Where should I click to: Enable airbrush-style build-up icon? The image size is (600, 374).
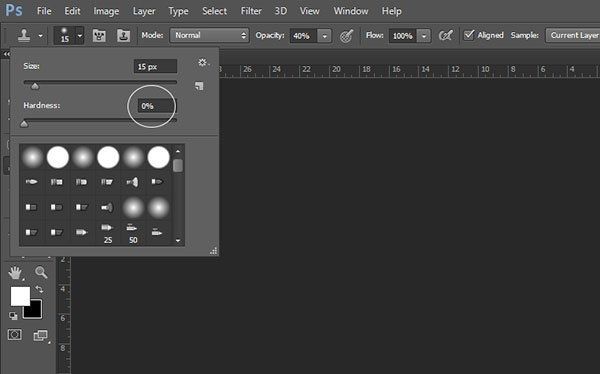tap(445, 36)
